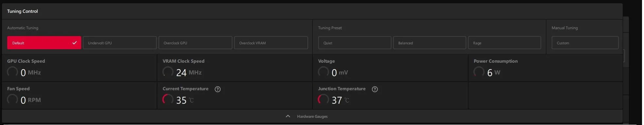Select Undervolt GPU tuning option
Viewport: 644px width, 125px height.
coord(120,43)
